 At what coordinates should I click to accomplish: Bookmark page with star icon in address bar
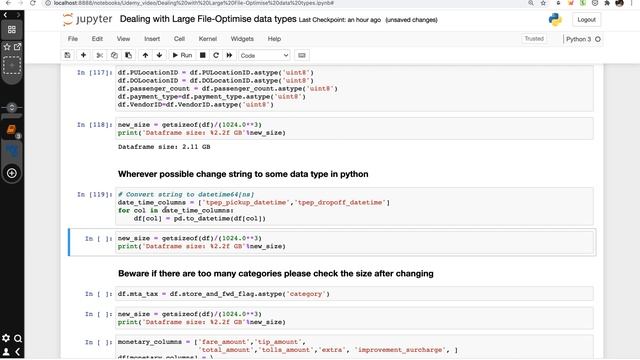(543, 3)
